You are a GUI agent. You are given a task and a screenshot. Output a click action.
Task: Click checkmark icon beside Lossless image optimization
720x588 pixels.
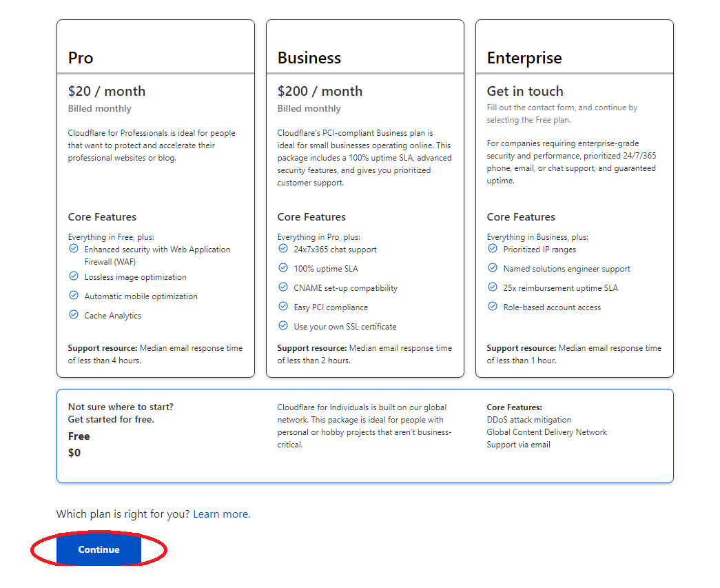pyautogui.click(x=74, y=276)
